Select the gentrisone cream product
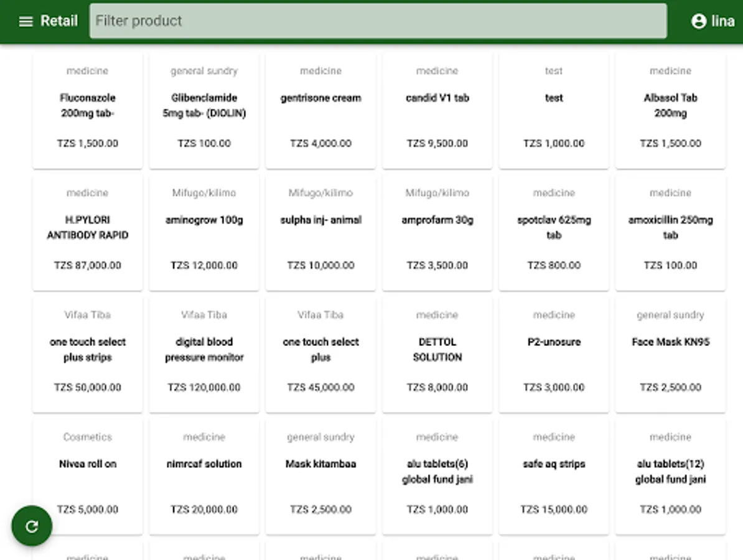 pos(320,111)
